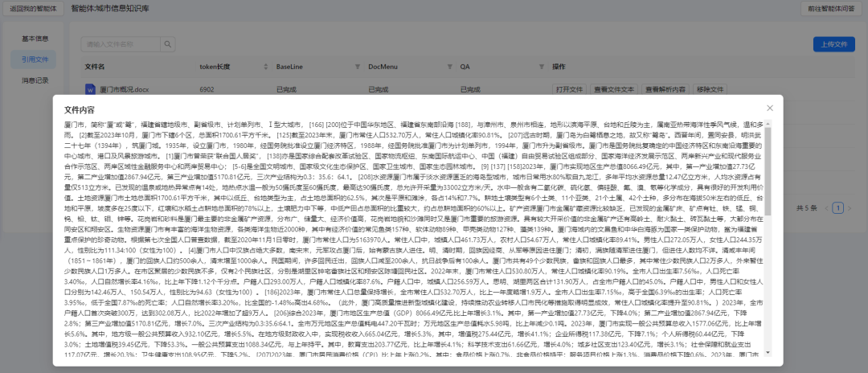Sort the table by the token长度 column arrows
868x373 pixels.
tap(266, 67)
